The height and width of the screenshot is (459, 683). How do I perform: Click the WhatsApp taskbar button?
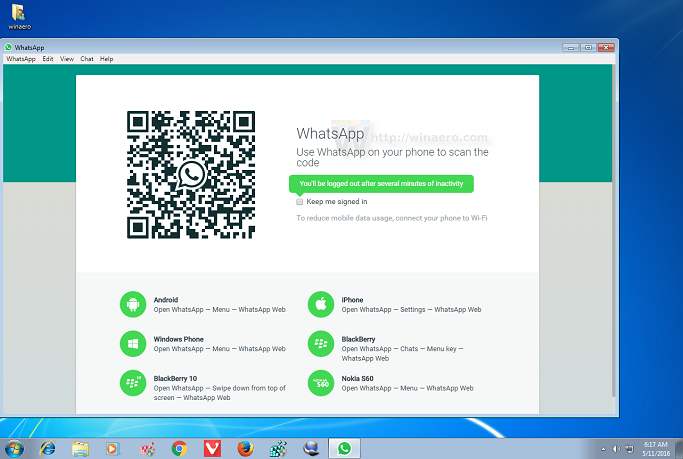click(345, 448)
